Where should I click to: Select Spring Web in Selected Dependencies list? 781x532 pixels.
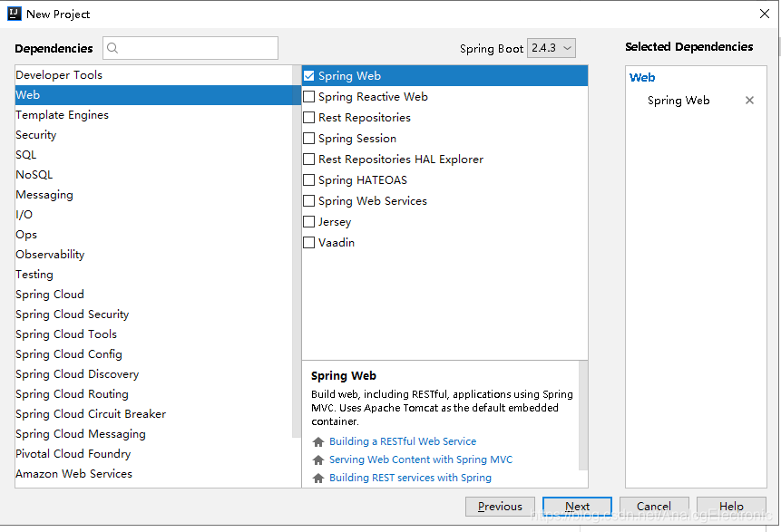[678, 100]
